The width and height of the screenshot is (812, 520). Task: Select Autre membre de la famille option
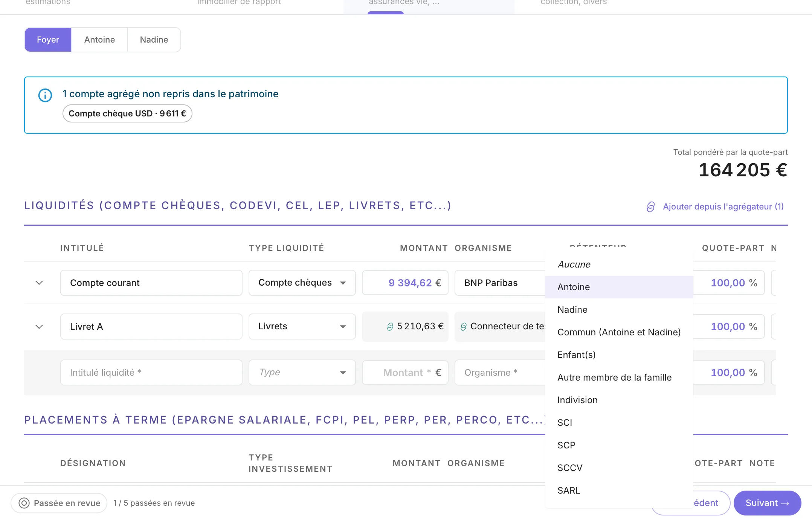click(x=619, y=378)
